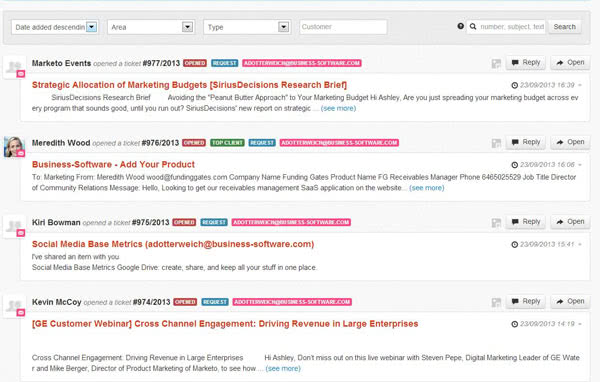Open Social Media Base Metrics subject link
The image size is (600, 382).
click(x=173, y=244)
